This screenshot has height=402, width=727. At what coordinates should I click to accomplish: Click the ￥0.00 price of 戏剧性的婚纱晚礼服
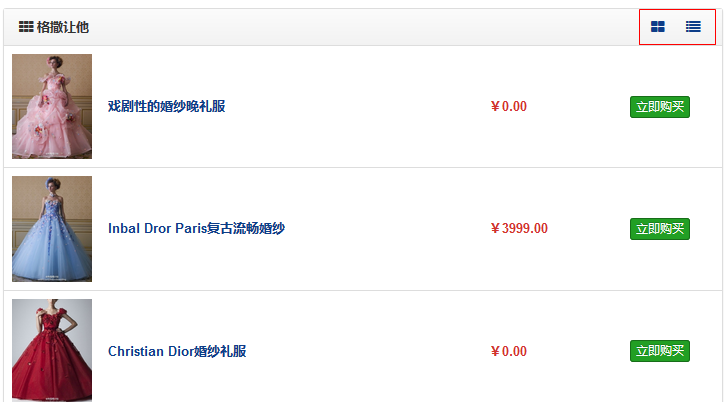[x=508, y=106]
